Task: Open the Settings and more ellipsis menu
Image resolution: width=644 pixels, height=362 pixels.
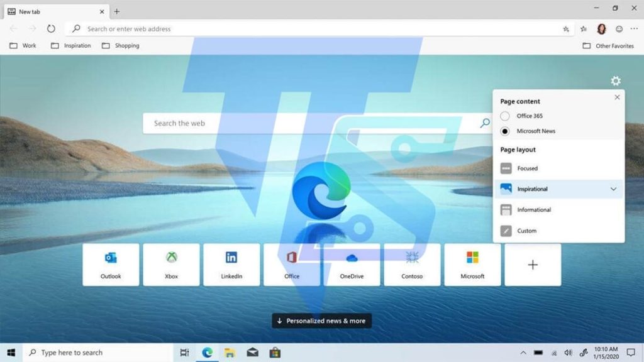Action: [x=634, y=29]
